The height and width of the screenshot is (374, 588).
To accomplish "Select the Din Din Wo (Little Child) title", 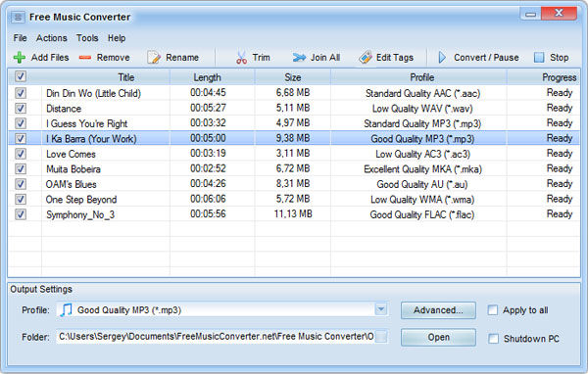I will click(93, 93).
